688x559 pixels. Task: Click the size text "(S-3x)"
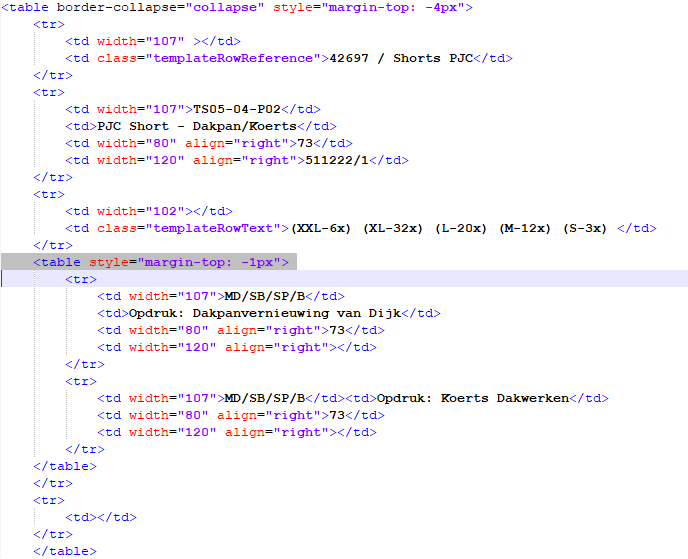585,229
